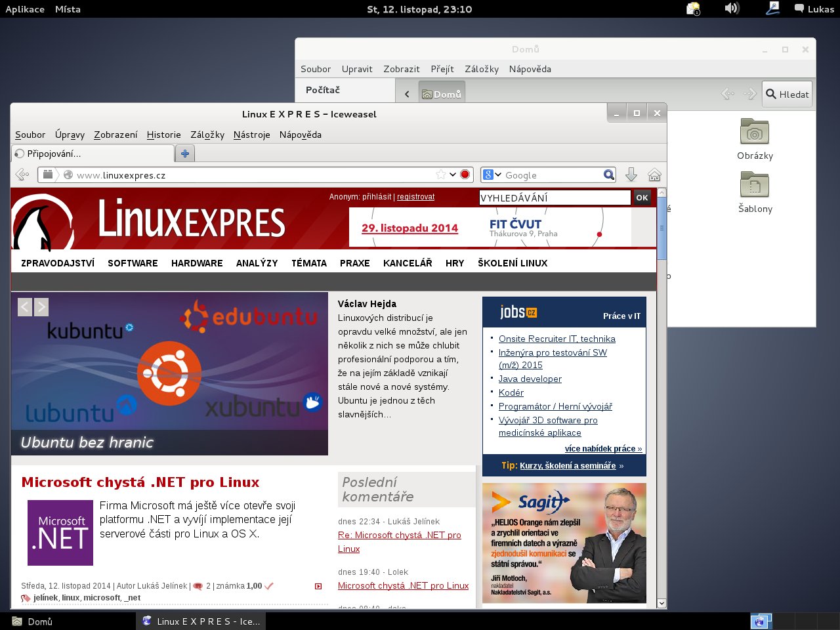Click next slide arrow on banner
Image resolution: width=840 pixels, height=630 pixels.
coord(41,306)
